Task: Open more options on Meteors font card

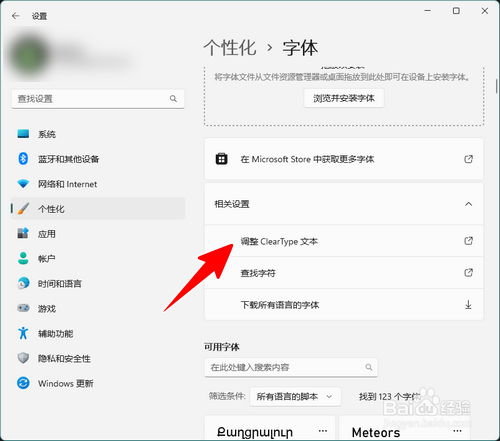Action: click(457, 431)
